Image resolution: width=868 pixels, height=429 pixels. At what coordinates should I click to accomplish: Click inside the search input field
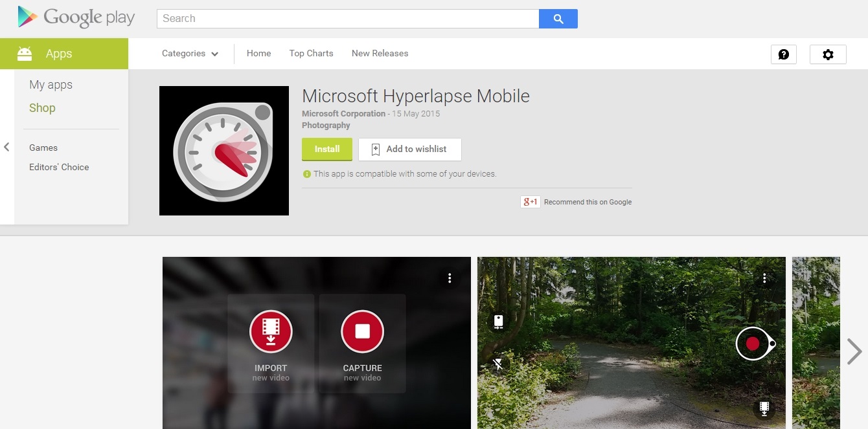(347, 18)
